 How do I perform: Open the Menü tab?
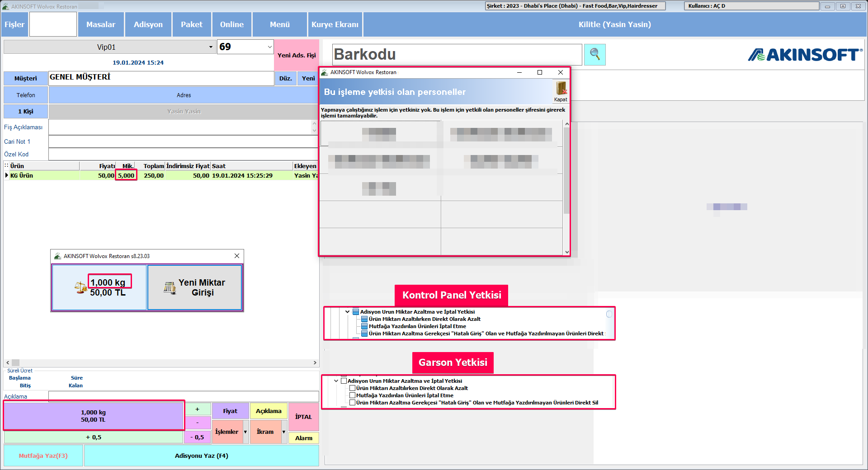(x=280, y=24)
